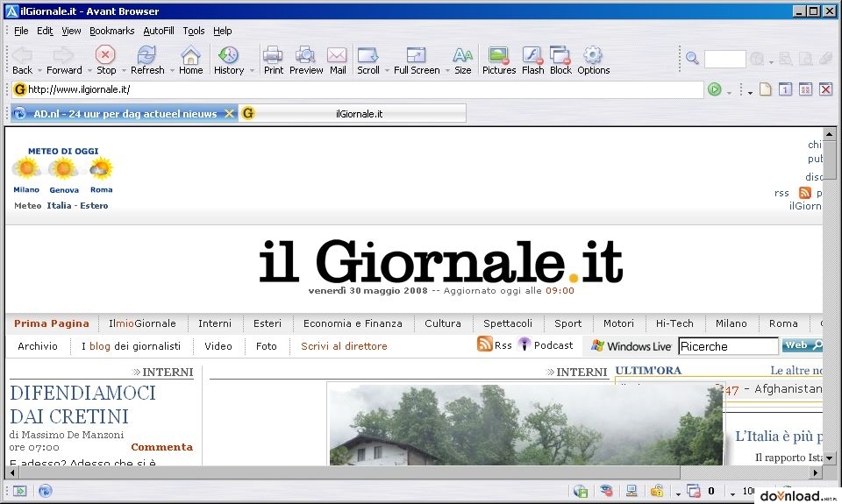Open the Back button dropdown arrow
This screenshot has height=504, width=842.
(x=39, y=70)
